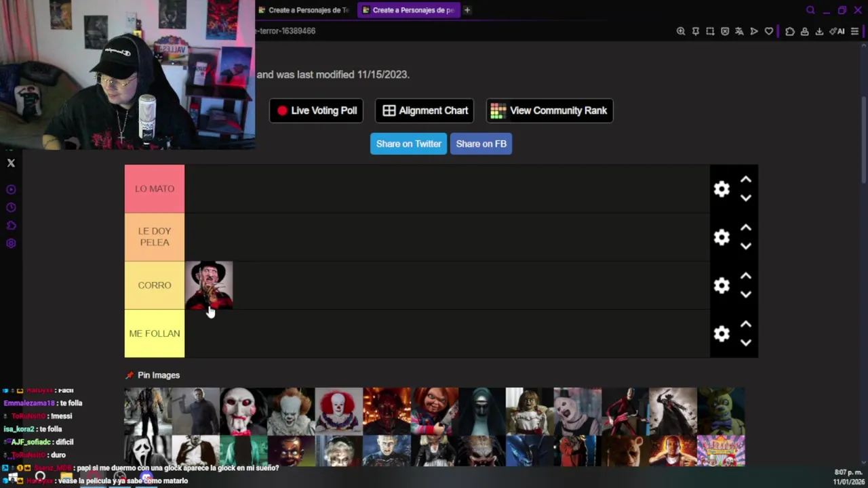This screenshot has height=488, width=868.
Task: Open settings gear for ME FOLLAN tier
Action: (x=722, y=333)
